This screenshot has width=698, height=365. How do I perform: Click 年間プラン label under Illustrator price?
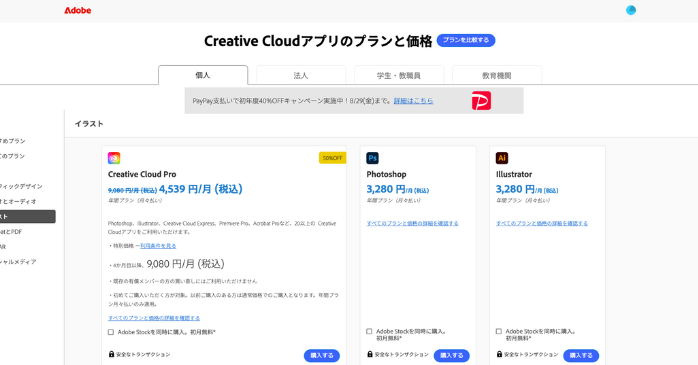point(523,201)
